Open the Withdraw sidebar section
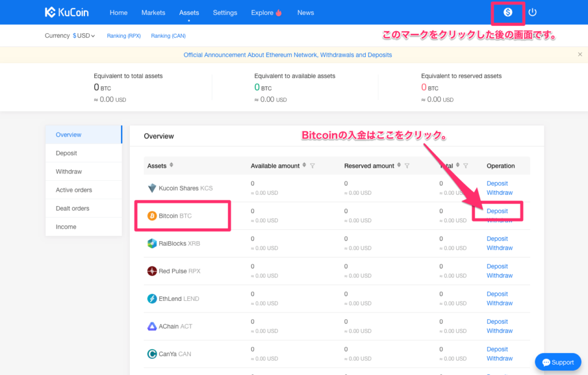Screen dimensions: 588x375 [84, 171]
